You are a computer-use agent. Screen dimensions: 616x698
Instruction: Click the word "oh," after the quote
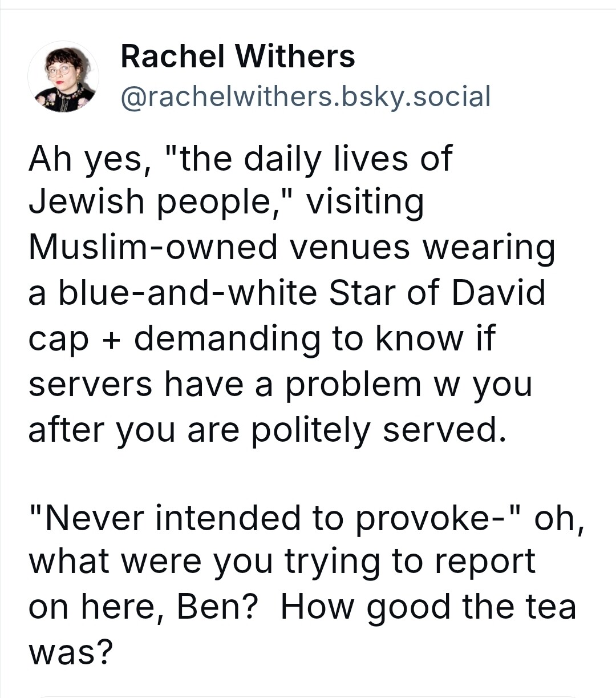click(x=559, y=518)
